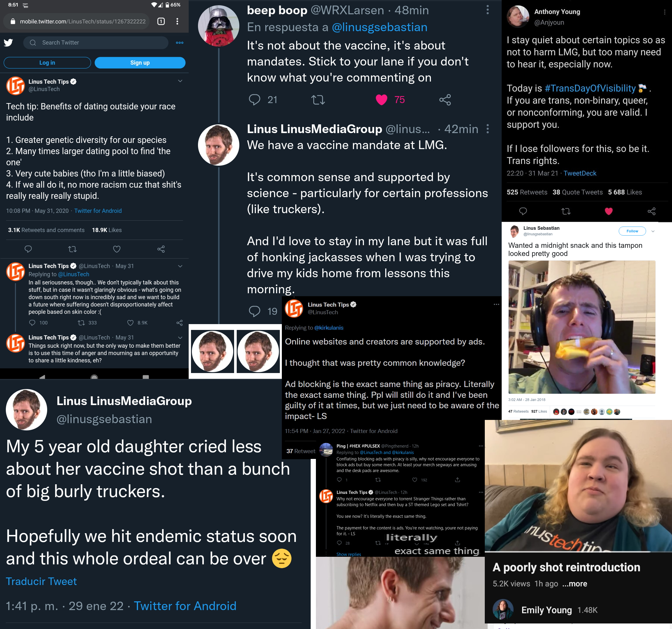Viewport: 672px width, 629px height.
Task: Like the dating tech tip tweet
Action: click(117, 249)
